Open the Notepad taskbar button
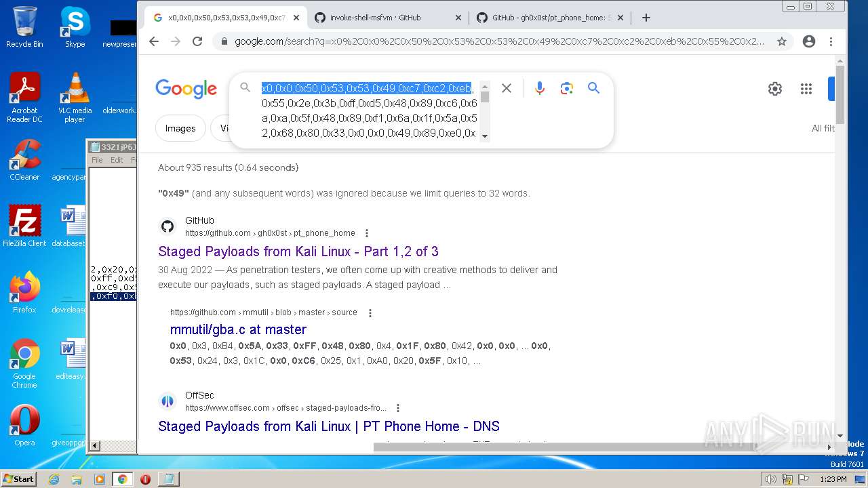 tap(168, 479)
